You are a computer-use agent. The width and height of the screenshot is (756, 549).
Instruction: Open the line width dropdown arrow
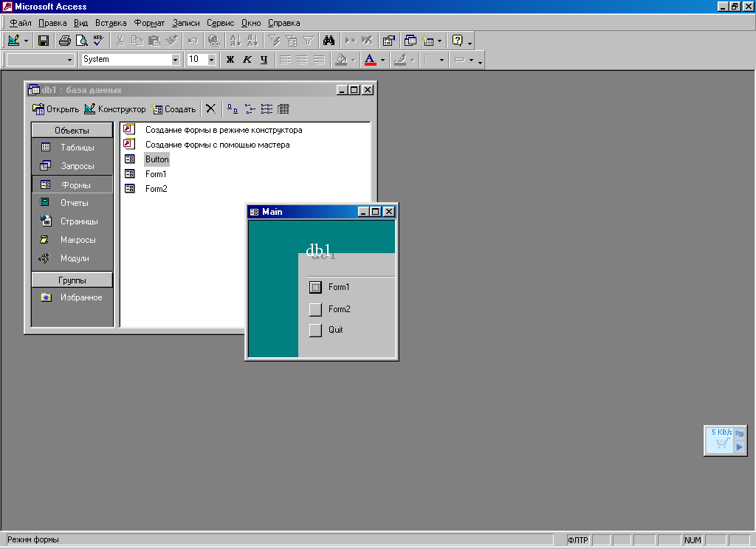click(441, 60)
